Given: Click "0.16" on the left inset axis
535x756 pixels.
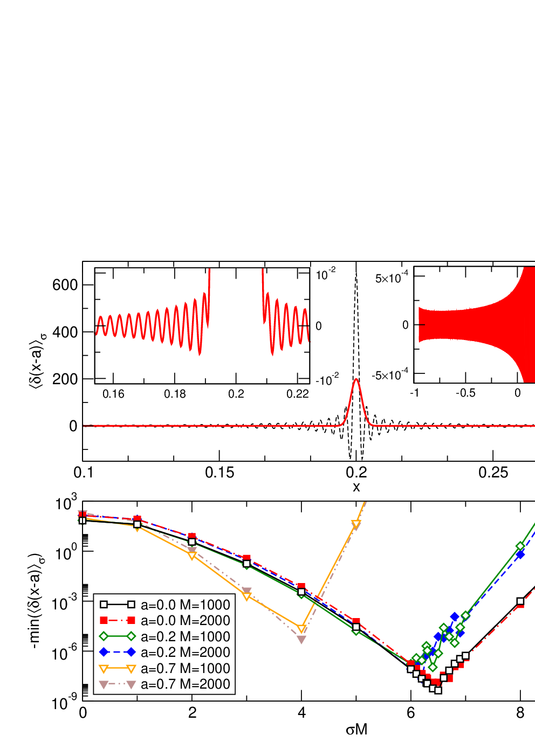Looking at the screenshot, I should click(113, 394).
